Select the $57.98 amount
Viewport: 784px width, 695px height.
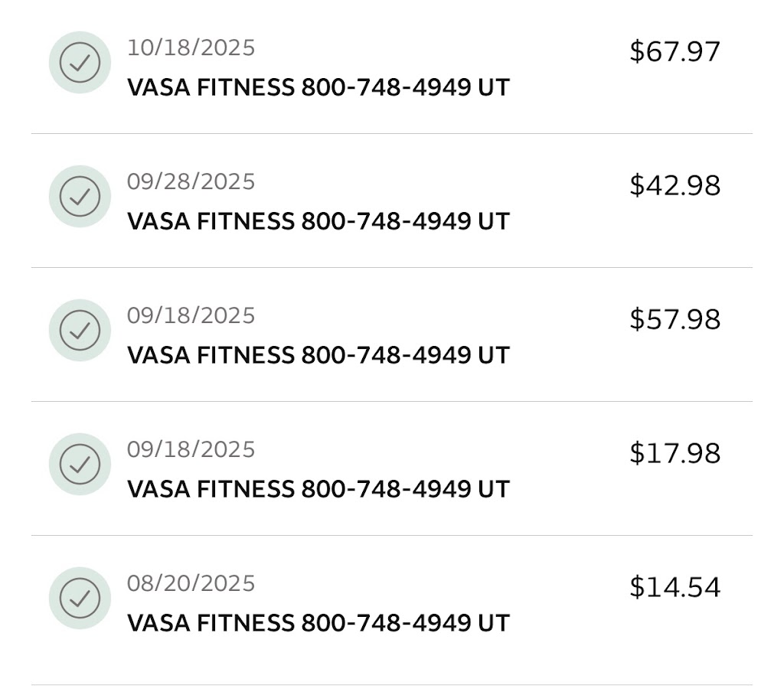coord(675,320)
